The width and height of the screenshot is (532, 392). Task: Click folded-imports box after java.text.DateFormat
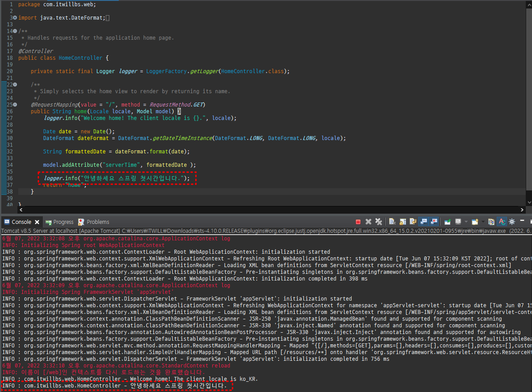point(108,18)
